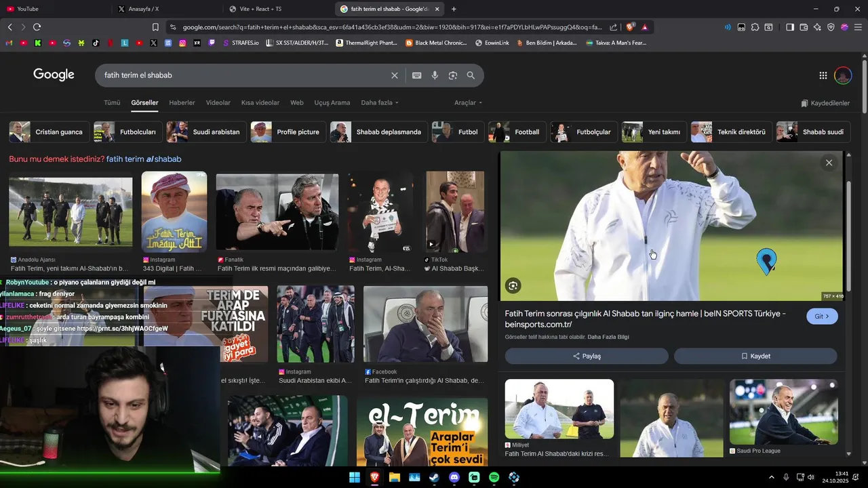
Task: Select the Shabab deplasmanda filter chip
Action: [378, 132]
